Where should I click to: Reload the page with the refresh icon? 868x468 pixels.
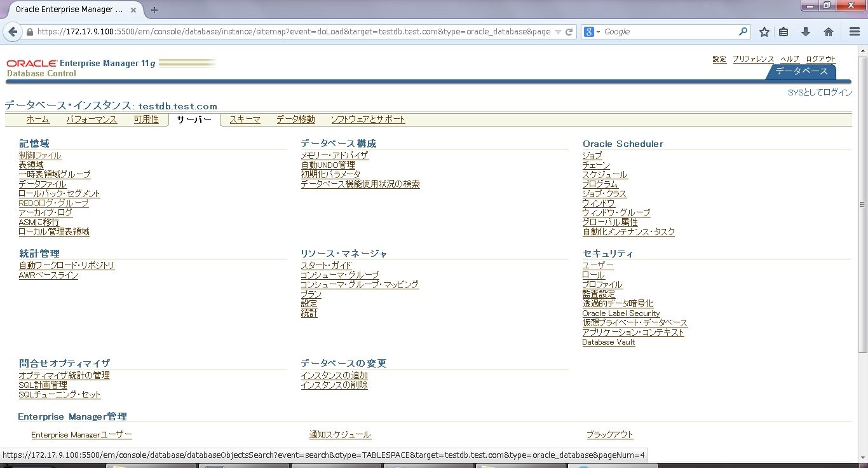point(569,32)
